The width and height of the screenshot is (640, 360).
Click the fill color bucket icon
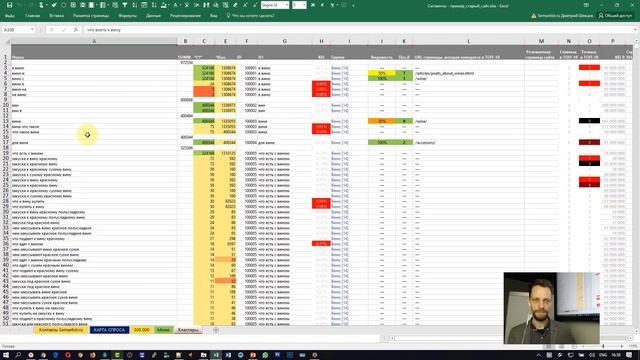tap(164, 5)
